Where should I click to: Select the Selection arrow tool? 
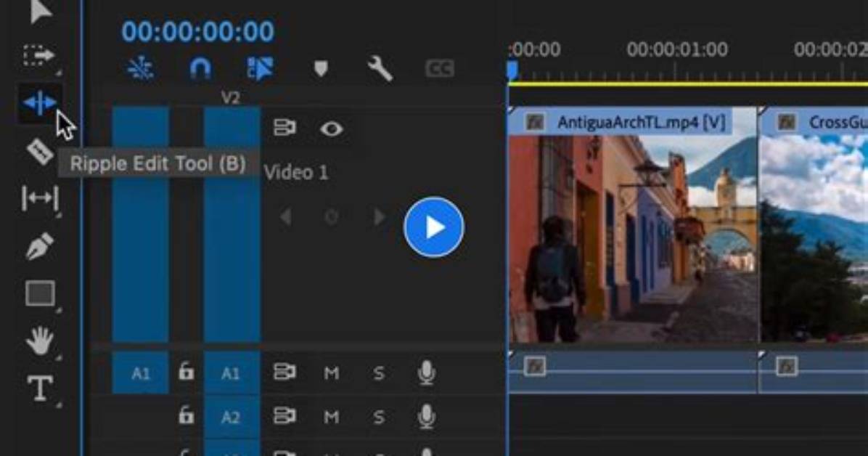(40, 11)
